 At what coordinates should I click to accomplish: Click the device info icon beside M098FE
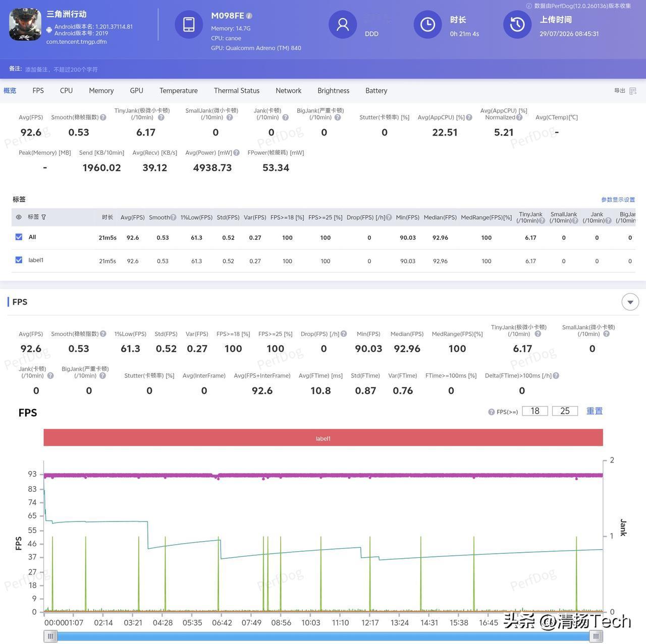click(x=249, y=16)
